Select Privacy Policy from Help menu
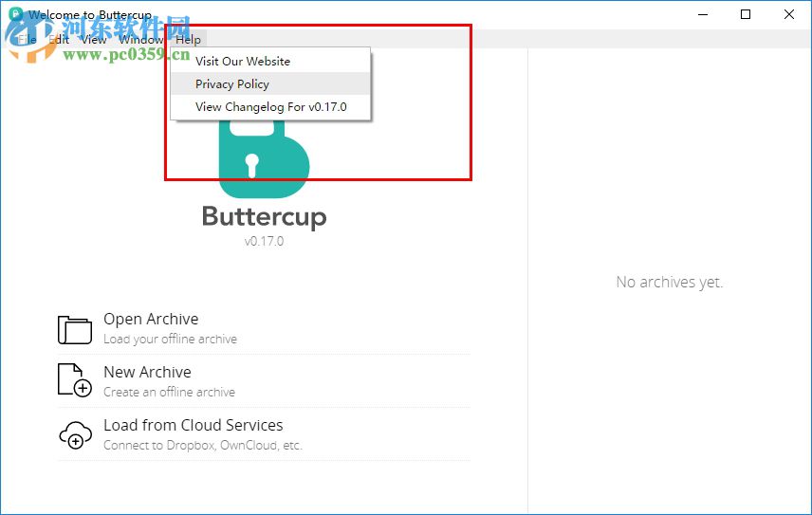812x515 pixels. pos(270,83)
